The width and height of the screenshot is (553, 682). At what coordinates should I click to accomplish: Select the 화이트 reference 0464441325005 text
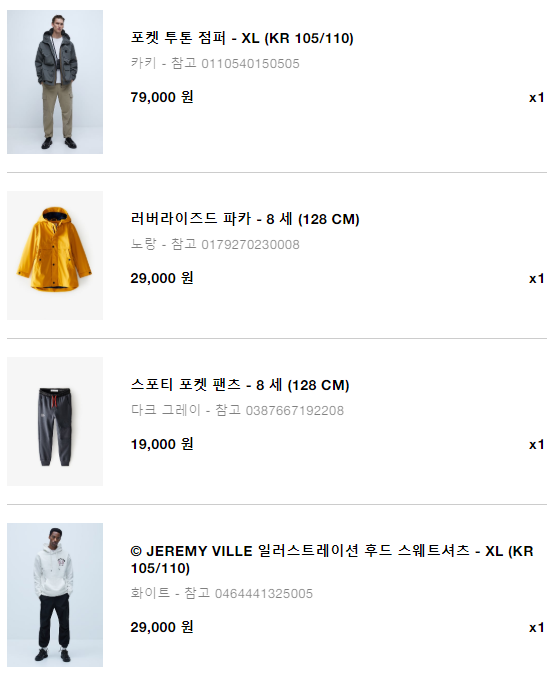[221, 593]
